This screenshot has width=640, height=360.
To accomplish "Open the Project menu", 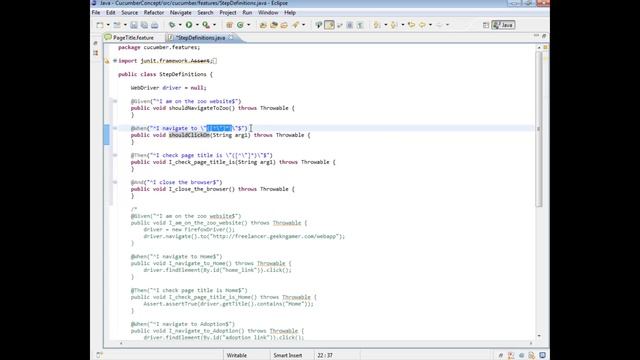I will (x=228, y=13).
